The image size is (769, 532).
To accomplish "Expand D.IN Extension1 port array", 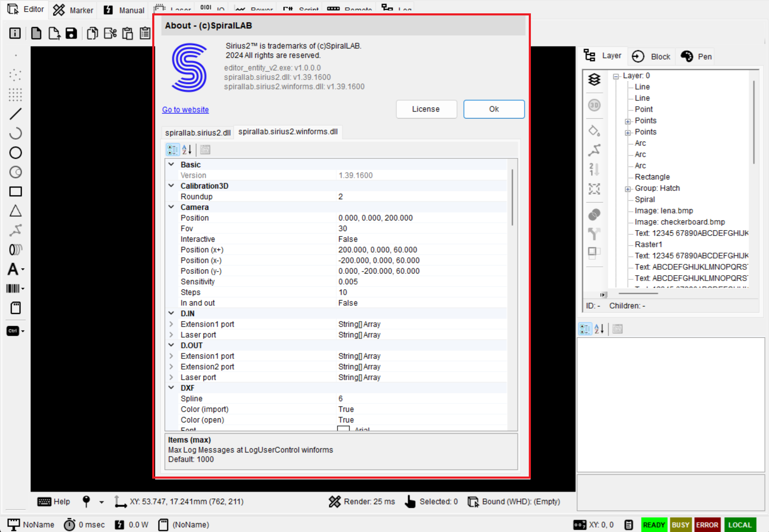I will (171, 324).
